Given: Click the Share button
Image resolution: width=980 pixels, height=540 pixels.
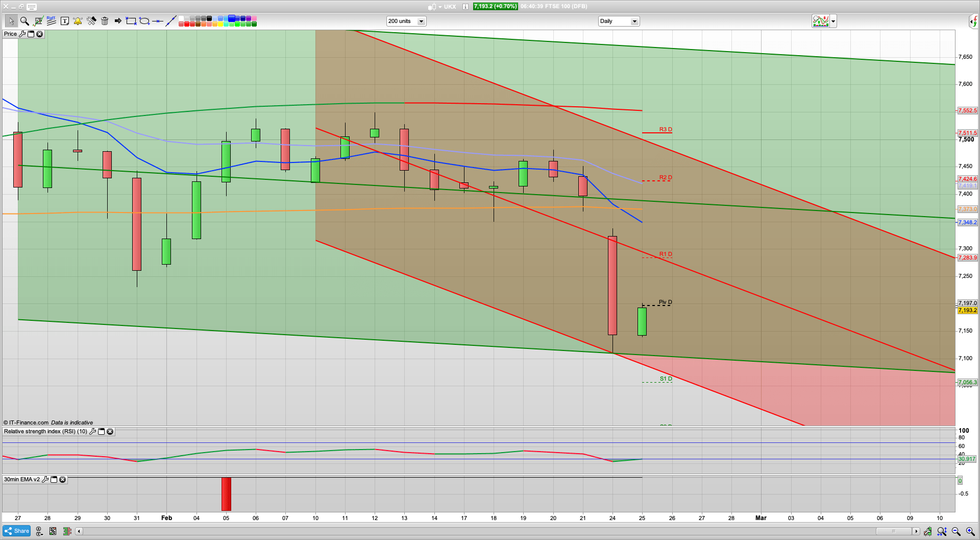Looking at the screenshot, I should click(16, 531).
